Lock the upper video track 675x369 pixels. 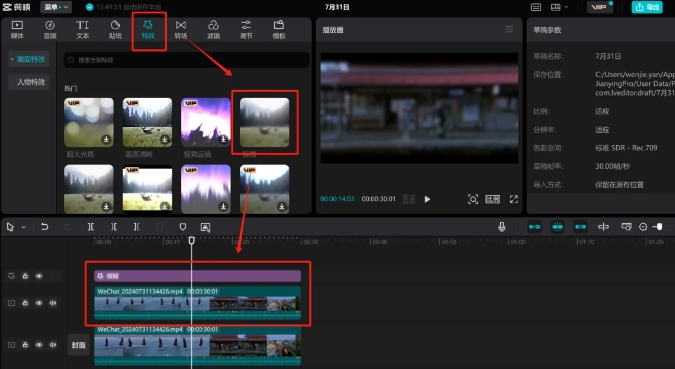pyautogui.click(x=25, y=303)
